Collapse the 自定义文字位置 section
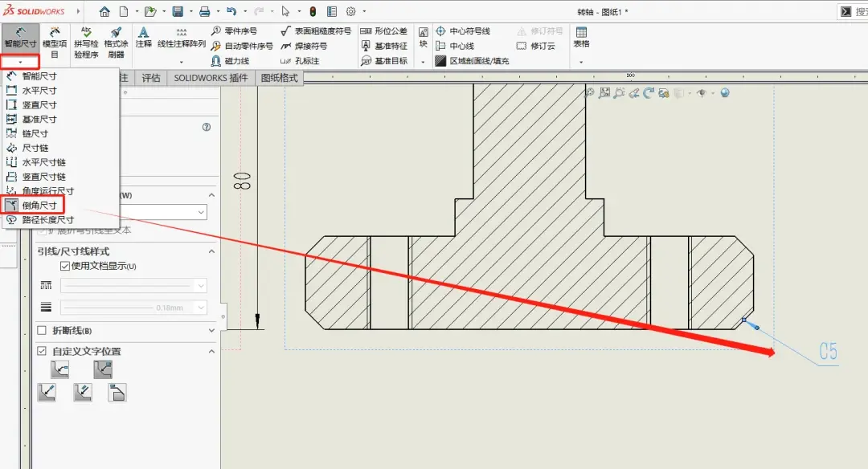The width and height of the screenshot is (868, 469). (211, 351)
